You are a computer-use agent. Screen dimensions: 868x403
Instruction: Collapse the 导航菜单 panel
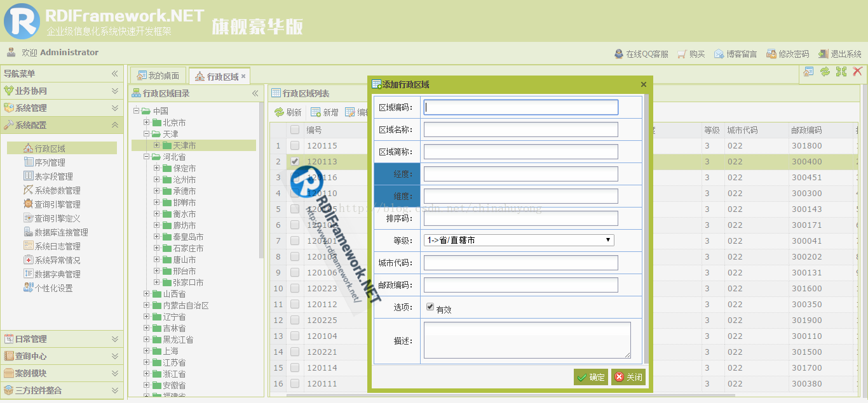[115, 74]
